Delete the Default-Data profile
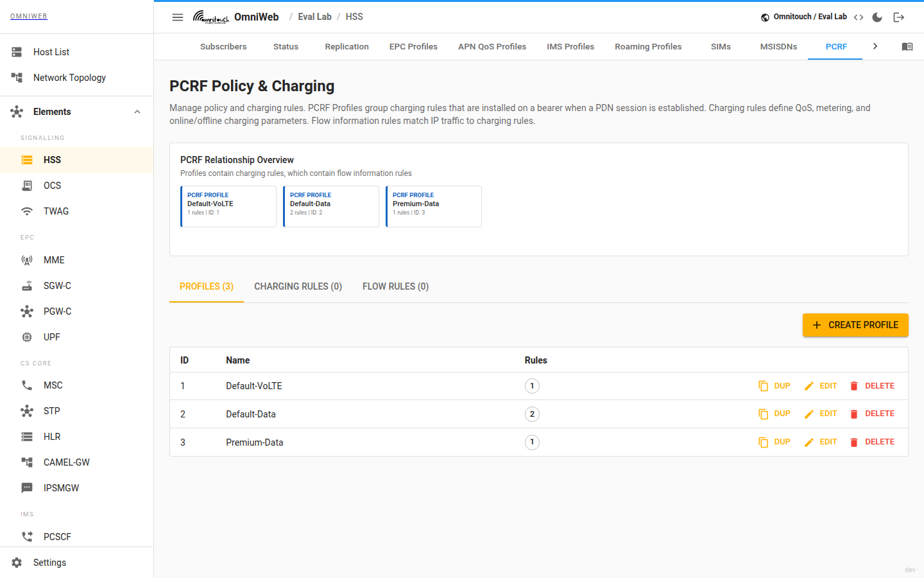This screenshot has height=578, width=924. 872,414
